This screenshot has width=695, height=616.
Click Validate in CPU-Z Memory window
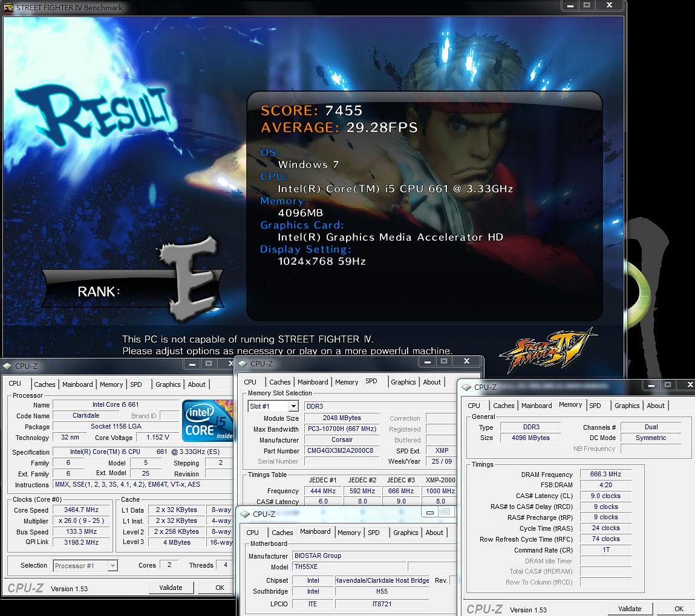pos(630,609)
